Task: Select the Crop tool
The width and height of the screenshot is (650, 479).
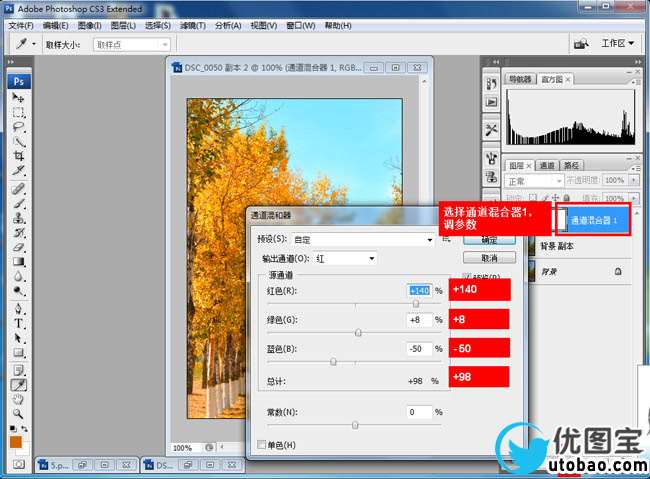Action: point(18,156)
